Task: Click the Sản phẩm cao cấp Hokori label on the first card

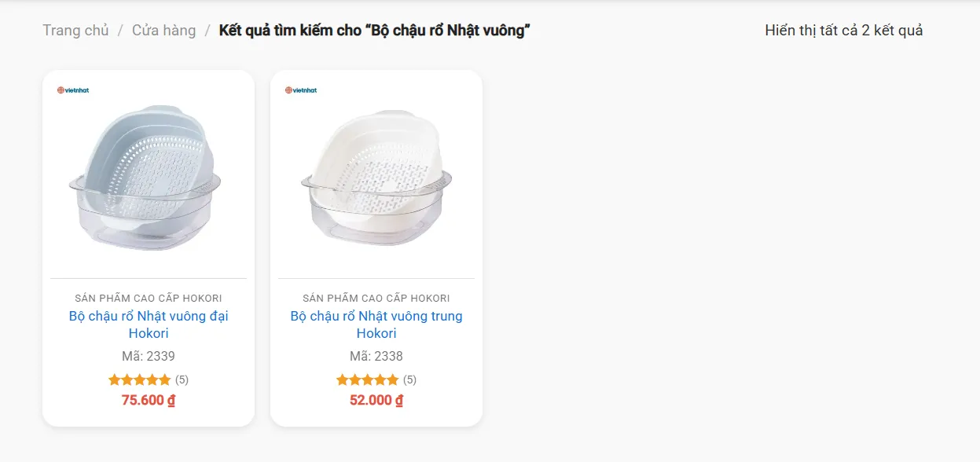Action: (x=149, y=298)
